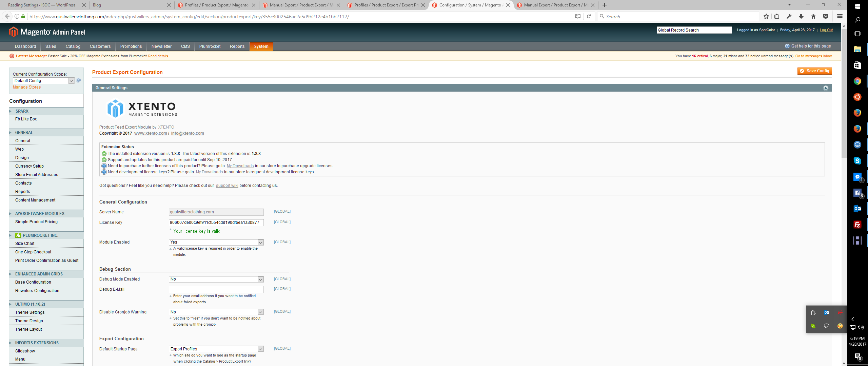Open the downloads arrow icon
The image size is (868, 366).
(801, 16)
